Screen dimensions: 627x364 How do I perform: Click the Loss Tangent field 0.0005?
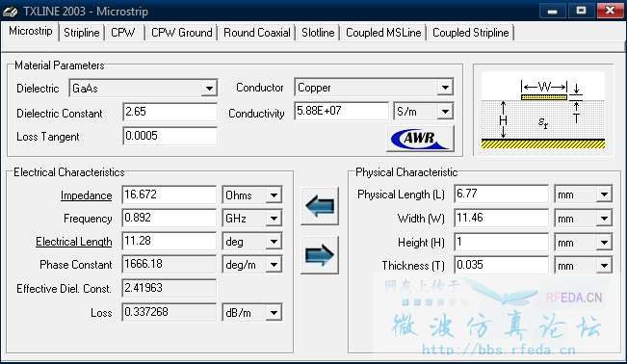point(170,136)
